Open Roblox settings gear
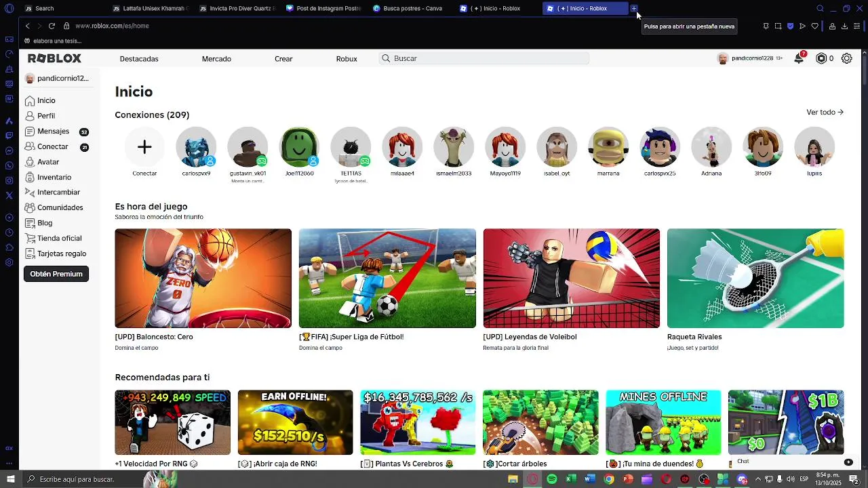The width and height of the screenshot is (868, 488). pyautogui.click(x=847, y=58)
